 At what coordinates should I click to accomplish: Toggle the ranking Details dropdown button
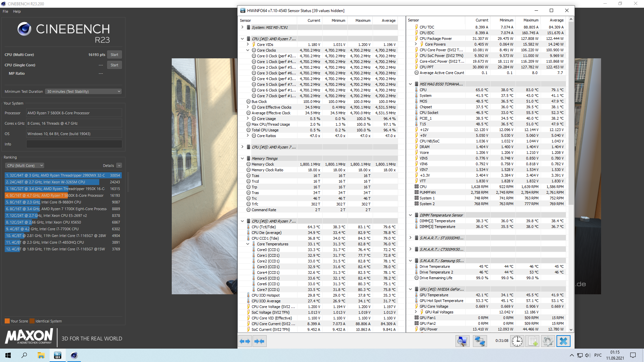tap(119, 166)
